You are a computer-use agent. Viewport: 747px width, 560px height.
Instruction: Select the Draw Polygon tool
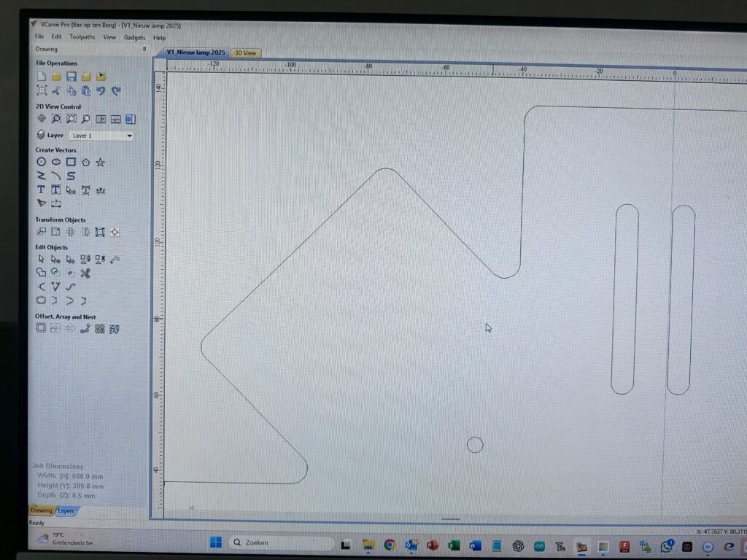pyautogui.click(x=86, y=163)
